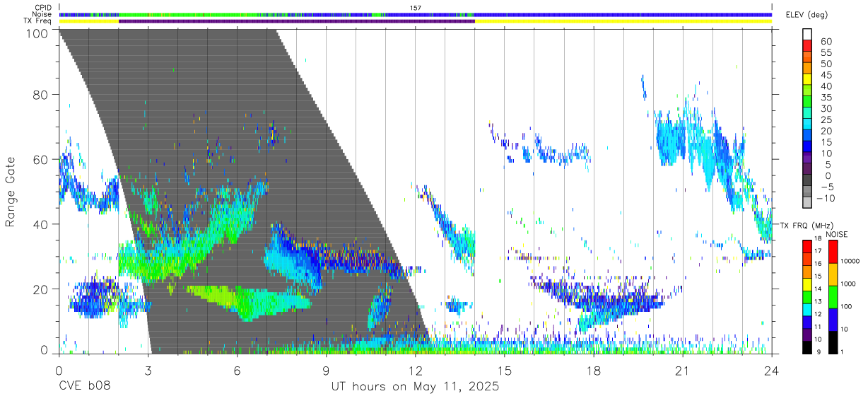Click the '100' label on NOISE legend
This screenshot has height=401, width=868.
[847, 306]
